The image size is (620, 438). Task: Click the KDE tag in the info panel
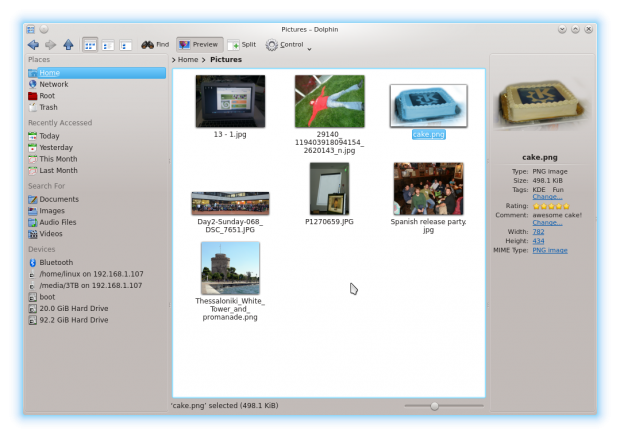tap(539, 190)
